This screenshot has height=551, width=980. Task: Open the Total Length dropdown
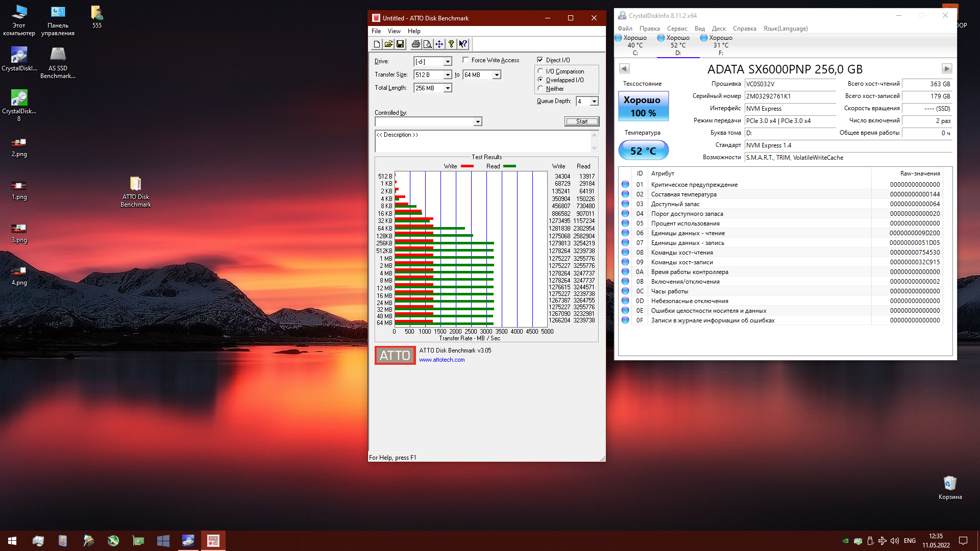(x=448, y=88)
